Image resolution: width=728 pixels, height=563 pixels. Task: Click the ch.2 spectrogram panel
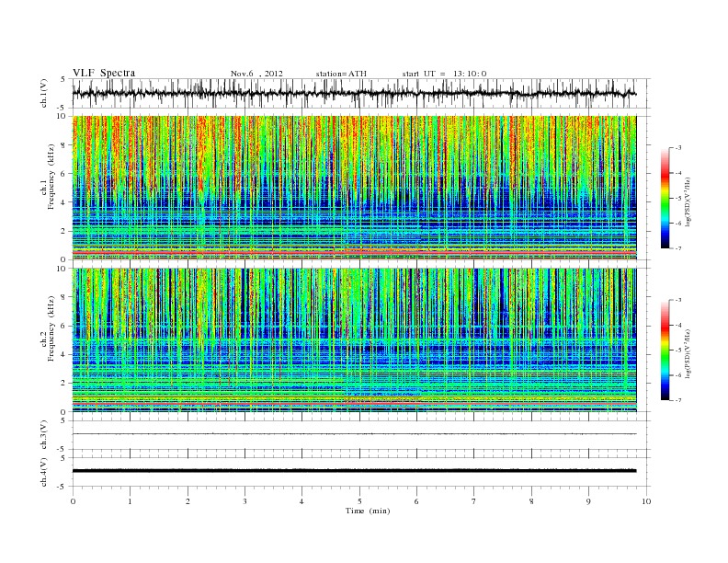pos(354,340)
